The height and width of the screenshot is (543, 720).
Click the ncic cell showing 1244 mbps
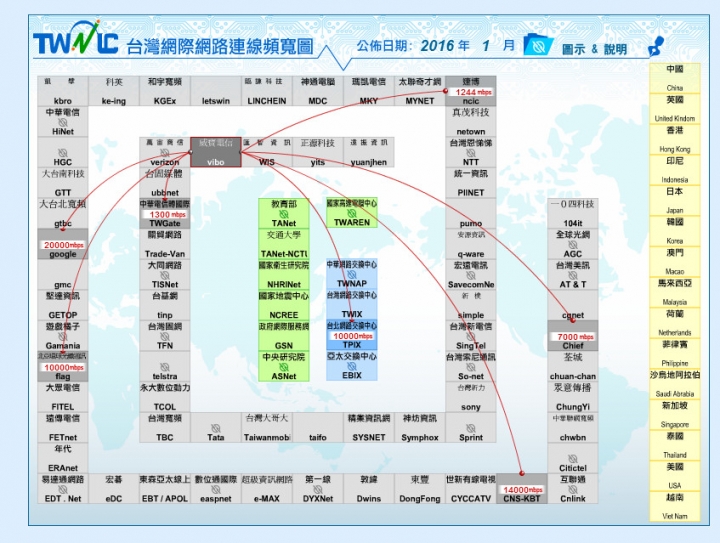point(471,91)
